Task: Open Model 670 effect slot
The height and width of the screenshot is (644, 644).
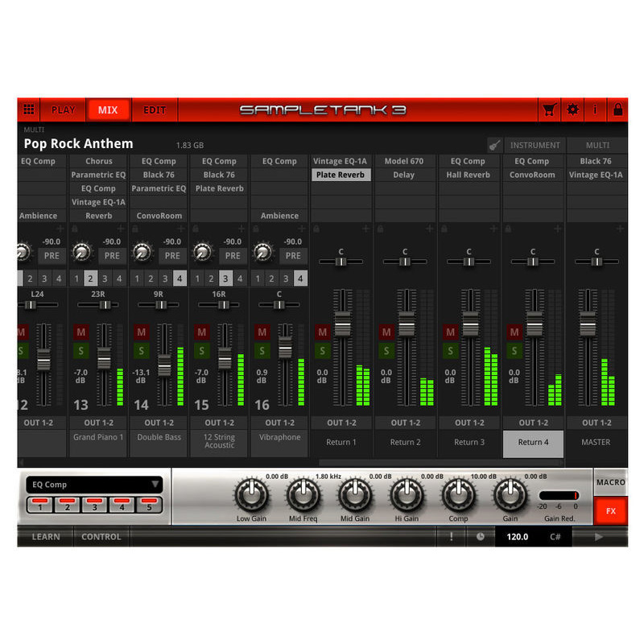Action: coord(404,161)
